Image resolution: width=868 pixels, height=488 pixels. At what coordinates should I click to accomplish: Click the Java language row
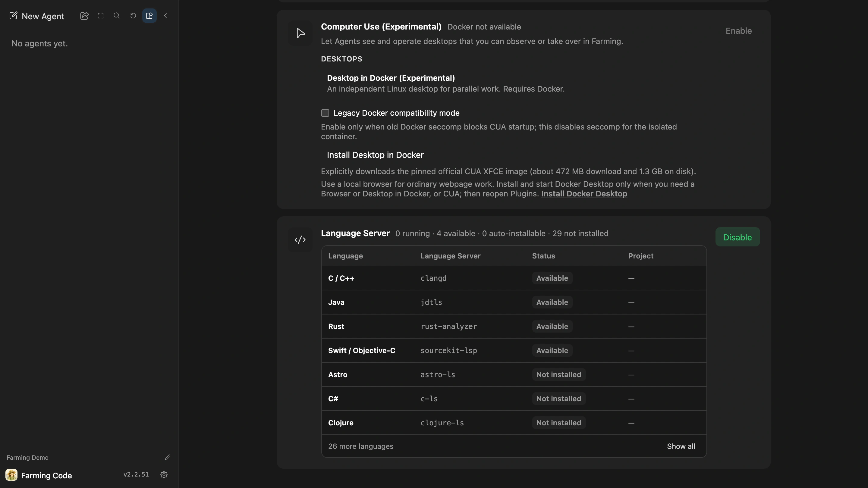pyautogui.click(x=514, y=302)
